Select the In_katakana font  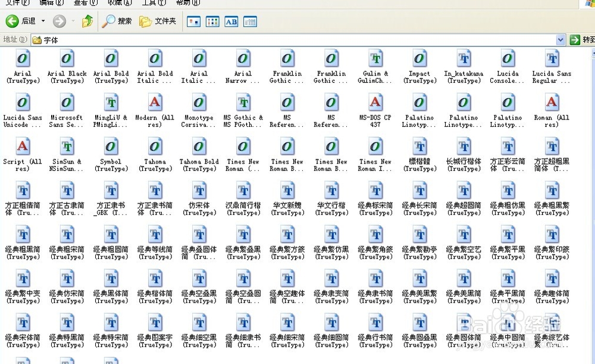tap(464, 67)
